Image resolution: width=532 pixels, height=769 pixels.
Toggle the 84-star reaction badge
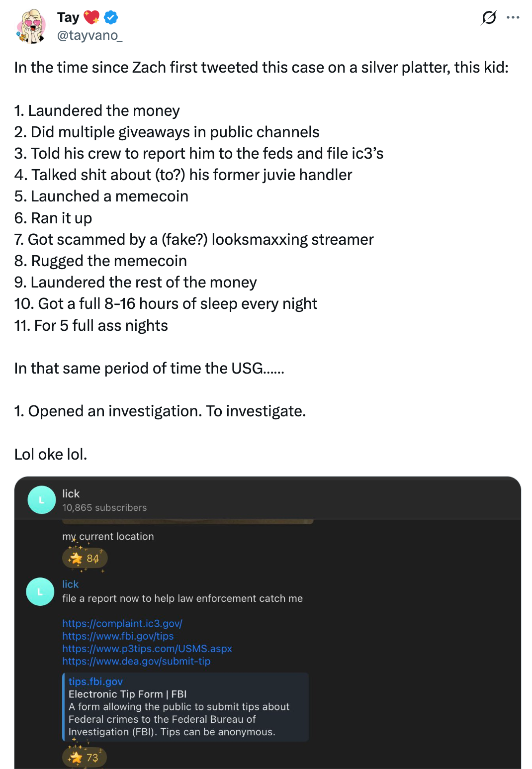[86, 558]
